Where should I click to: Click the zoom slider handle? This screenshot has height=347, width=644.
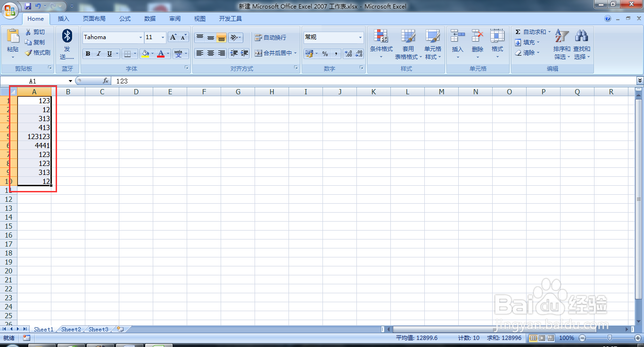pos(610,338)
